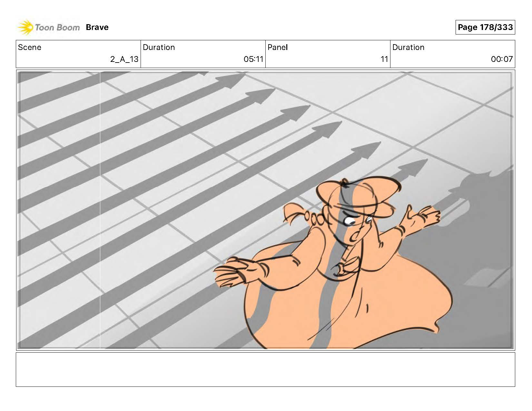Select the scene name '2_A_13'
Viewport: 532px width, 411px height.
click(124, 59)
